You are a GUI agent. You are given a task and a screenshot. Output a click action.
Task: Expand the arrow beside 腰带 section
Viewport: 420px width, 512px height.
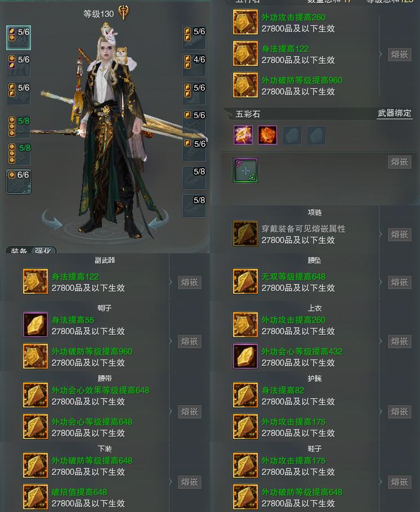[x=171, y=411]
